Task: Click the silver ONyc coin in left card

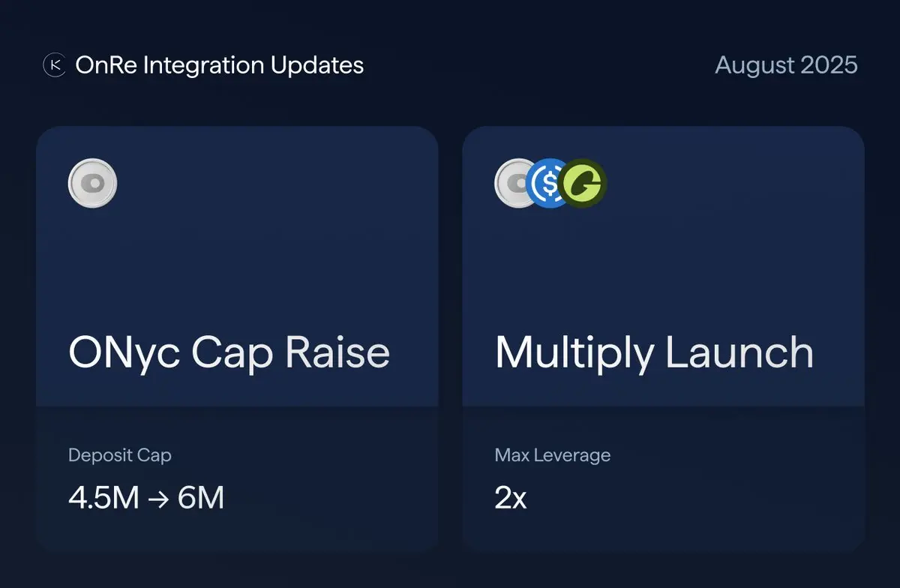Action: point(92,182)
